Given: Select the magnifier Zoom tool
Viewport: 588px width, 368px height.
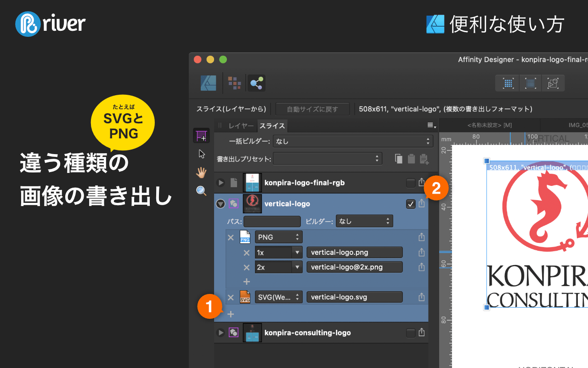Looking at the screenshot, I should (x=201, y=191).
